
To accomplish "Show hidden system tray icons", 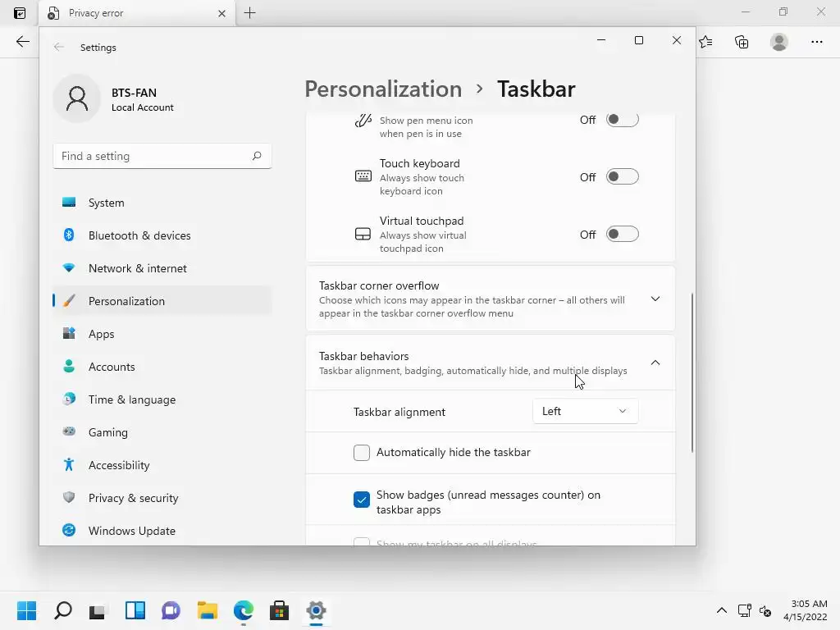I will point(722,610).
